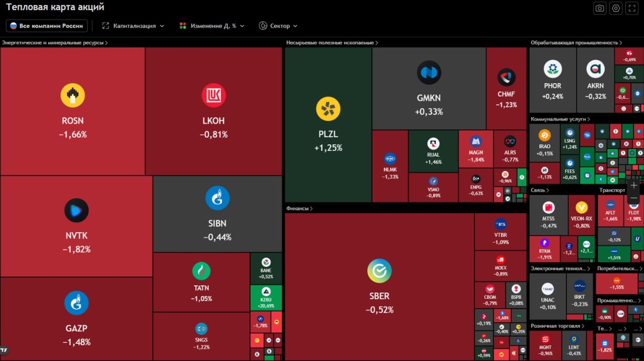
Task: Select the ENPG −0,63% tile
Action: pyautogui.click(x=475, y=185)
